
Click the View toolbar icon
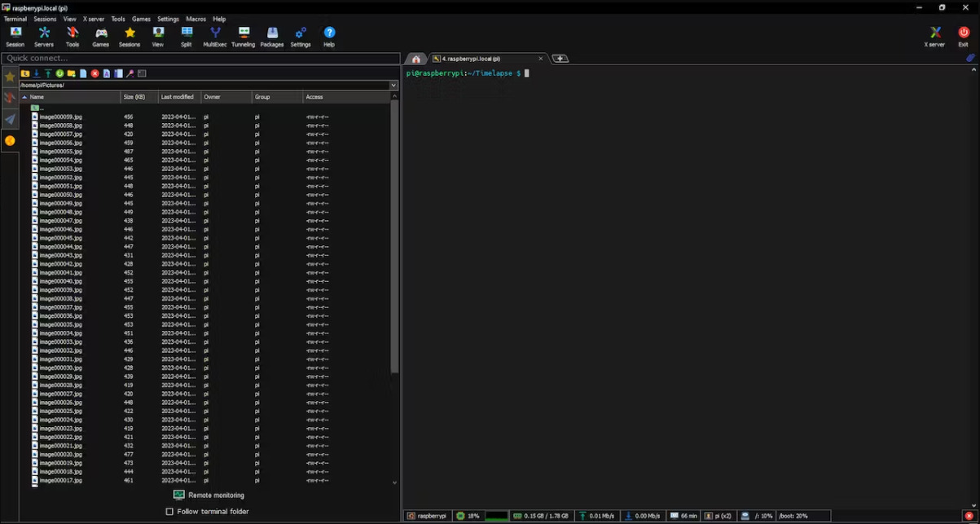(158, 37)
